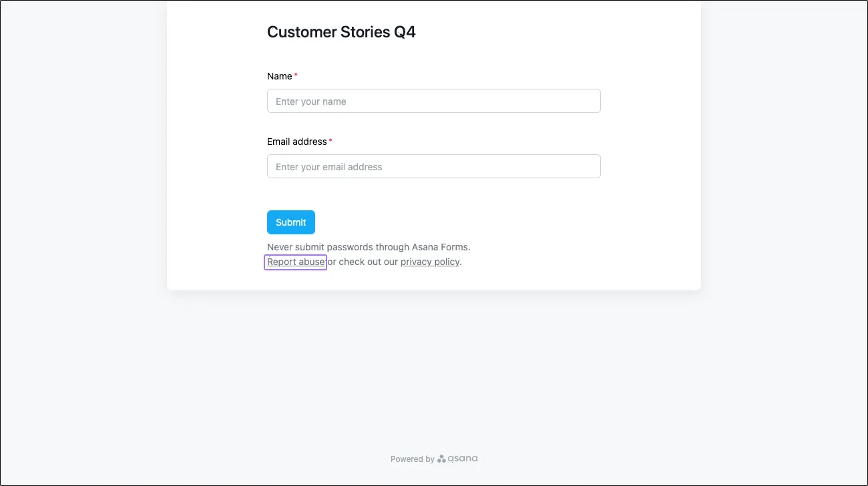This screenshot has width=868, height=486.
Task: Click the red asterisk beside Name
Action: pyautogui.click(x=296, y=75)
